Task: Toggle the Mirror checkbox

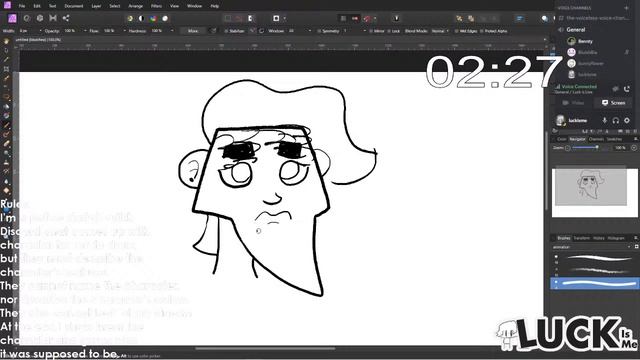Action: (x=371, y=31)
